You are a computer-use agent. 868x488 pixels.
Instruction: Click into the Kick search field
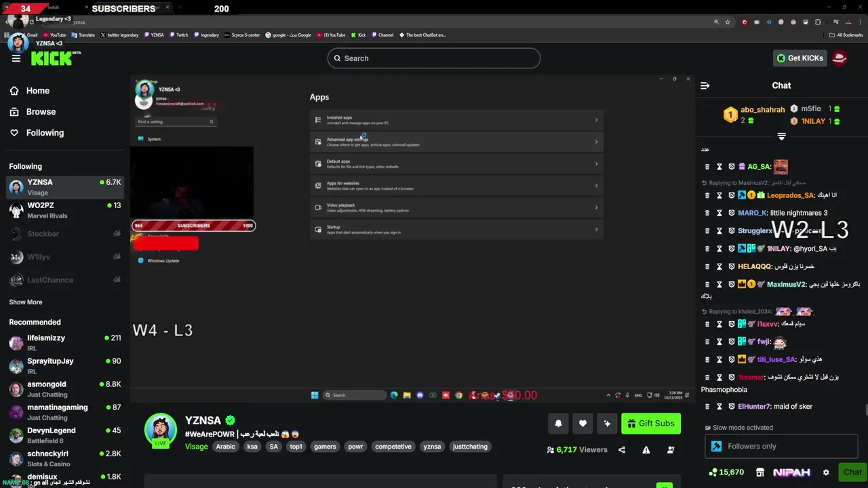(x=434, y=58)
